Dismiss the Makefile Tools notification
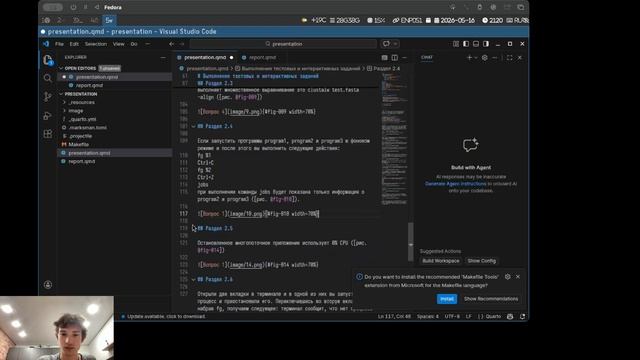 pyautogui.click(x=518, y=276)
